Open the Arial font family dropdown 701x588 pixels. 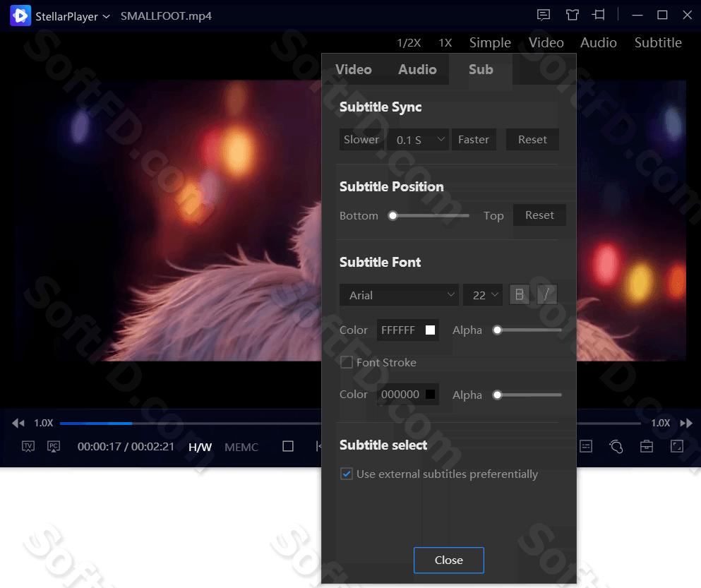[399, 295]
